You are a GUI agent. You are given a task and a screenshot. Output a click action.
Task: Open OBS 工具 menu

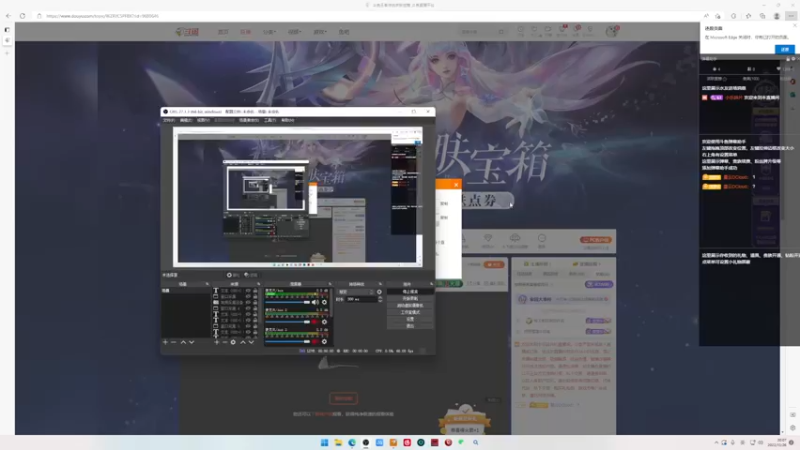(x=270, y=120)
